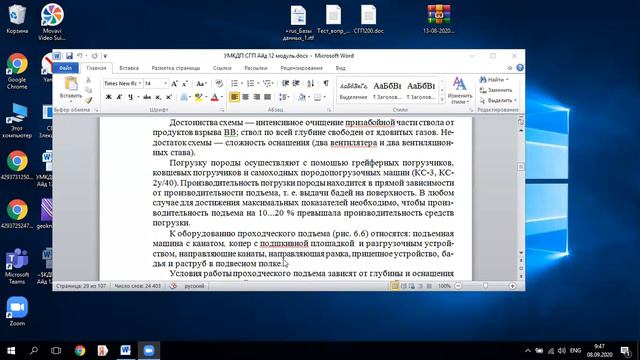Expand the styles gallery More arrow

click(x=442, y=100)
